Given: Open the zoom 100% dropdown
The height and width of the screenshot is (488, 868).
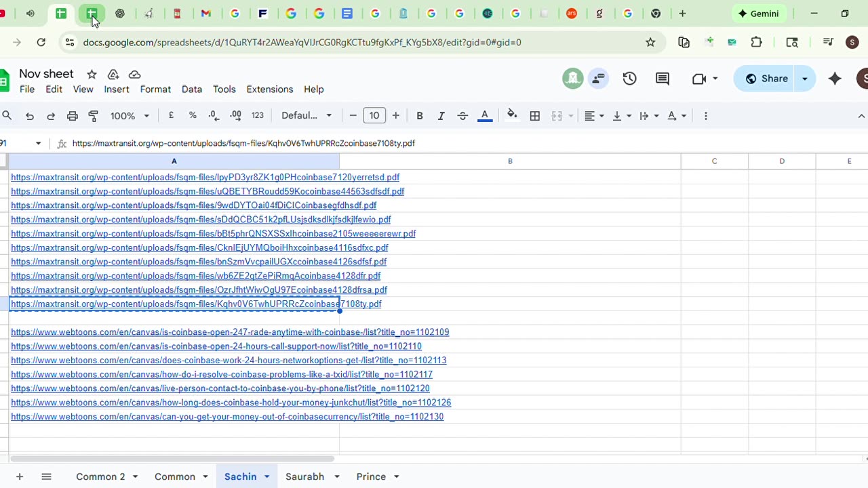Looking at the screenshot, I should [x=130, y=116].
